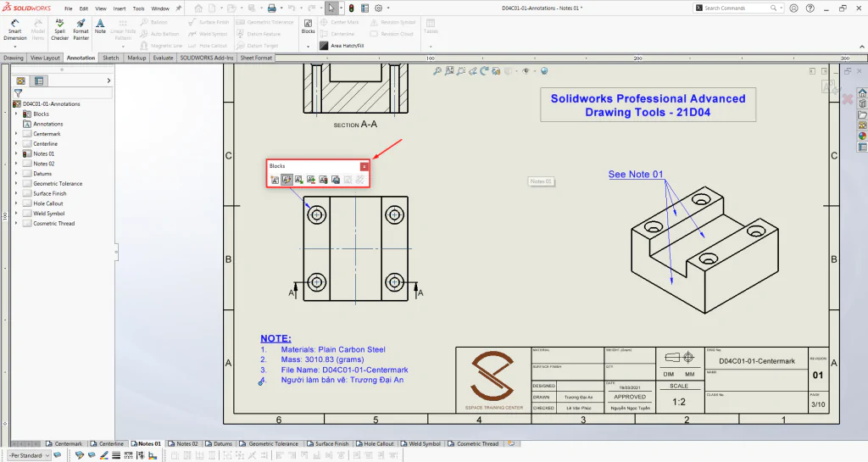Viewport: 868px width, 462px height.
Task: Pin the menu bar with pushpin
Action: point(178,8)
